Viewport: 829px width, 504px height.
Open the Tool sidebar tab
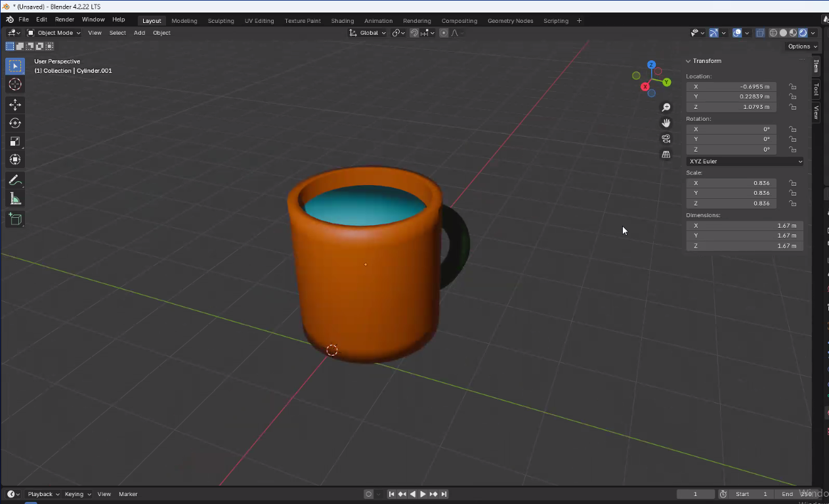[x=816, y=89]
